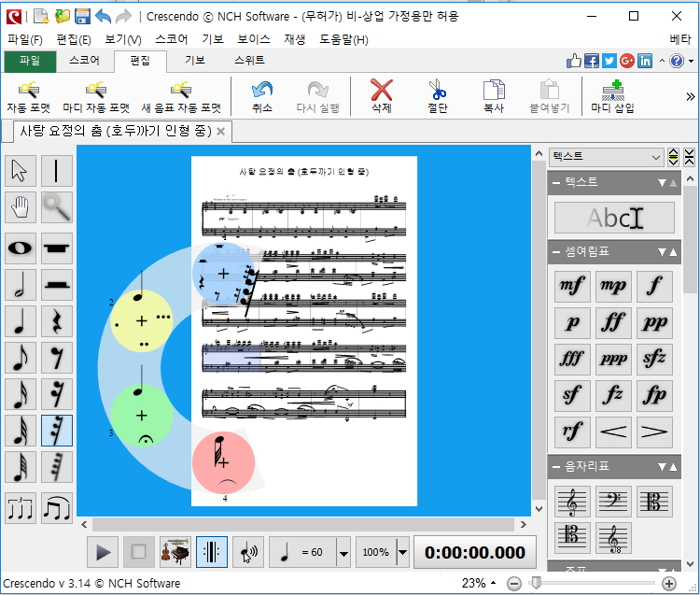
Task: Switch to the 스위트 ribbon tab
Action: (249, 61)
